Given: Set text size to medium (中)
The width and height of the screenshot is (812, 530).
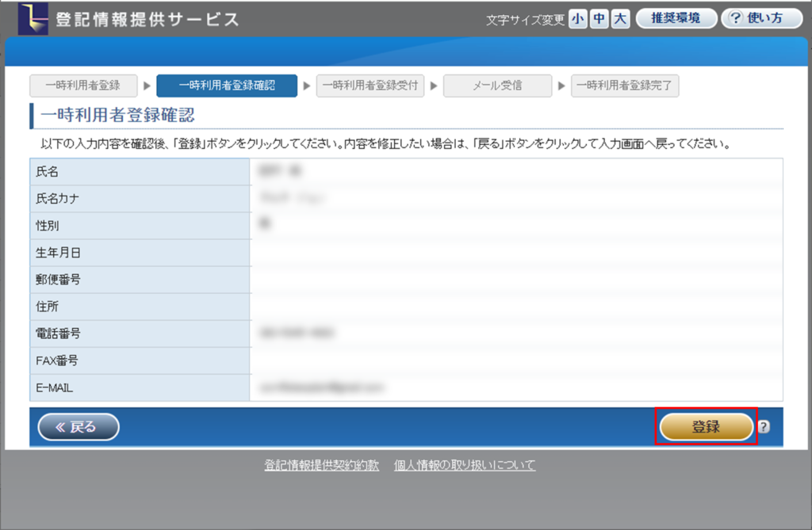Looking at the screenshot, I should [x=599, y=19].
